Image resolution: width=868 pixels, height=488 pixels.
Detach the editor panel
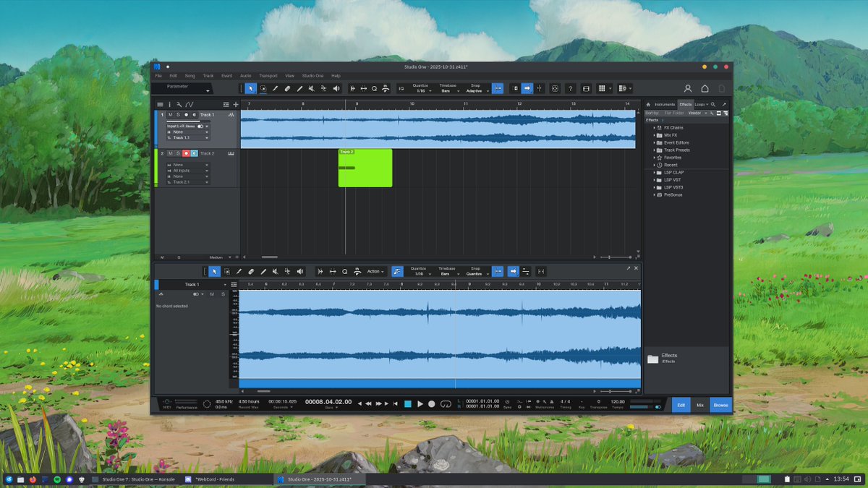point(629,268)
